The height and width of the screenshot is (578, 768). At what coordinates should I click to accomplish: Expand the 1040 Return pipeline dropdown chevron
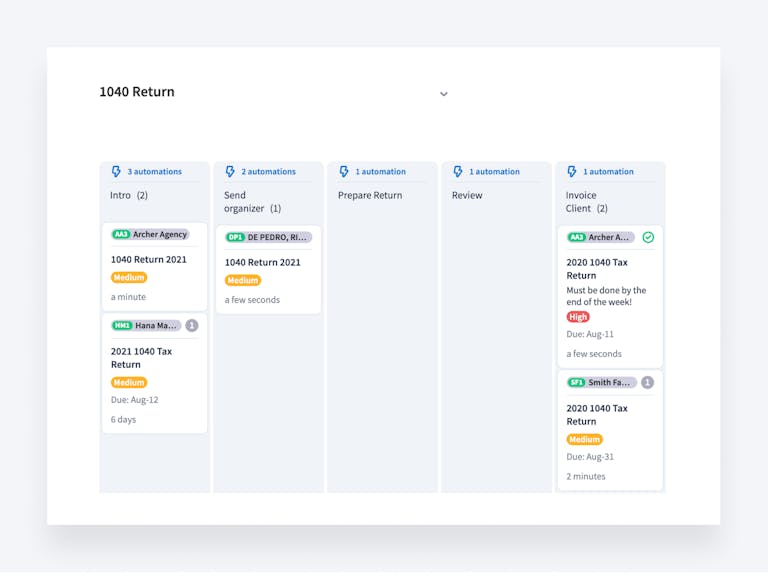click(444, 94)
